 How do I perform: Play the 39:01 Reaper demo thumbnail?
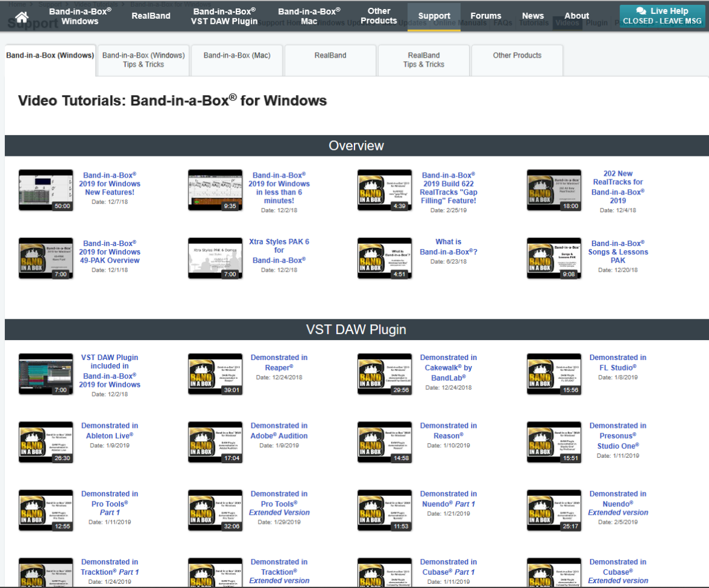tap(215, 374)
